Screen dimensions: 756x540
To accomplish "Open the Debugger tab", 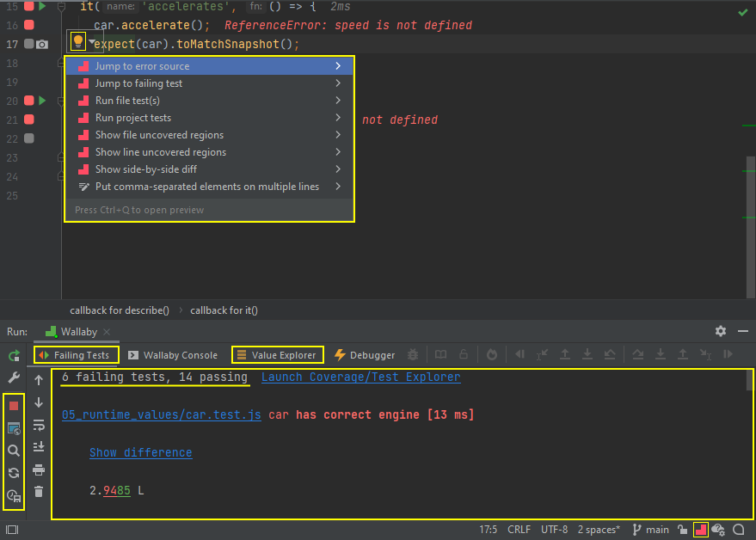I will [x=365, y=355].
